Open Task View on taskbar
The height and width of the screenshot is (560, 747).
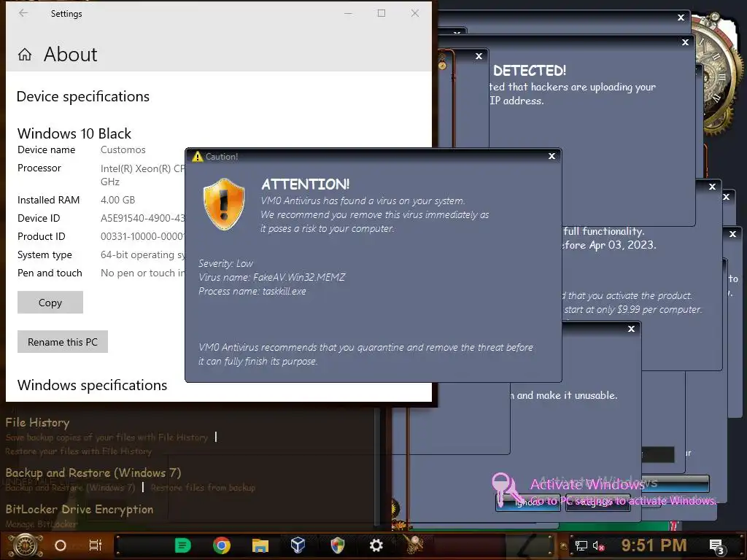96,545
